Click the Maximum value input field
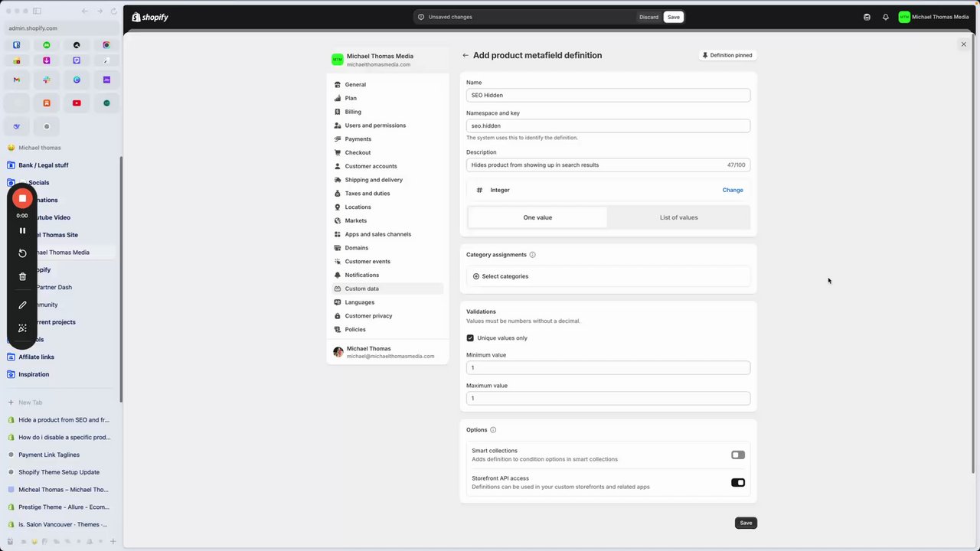980x551 pixels. click(608, 398)
